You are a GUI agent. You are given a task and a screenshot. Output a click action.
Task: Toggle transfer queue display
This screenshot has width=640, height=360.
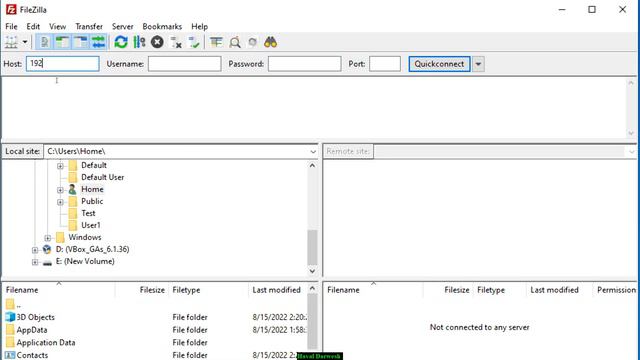click(98, 42)
